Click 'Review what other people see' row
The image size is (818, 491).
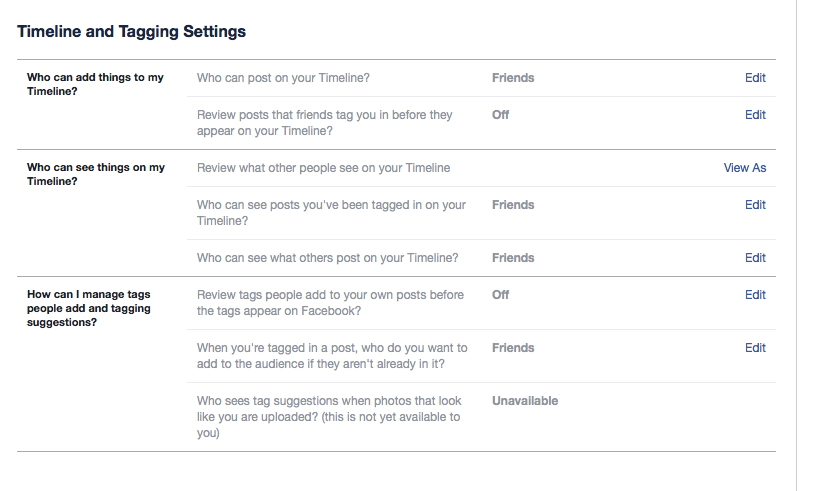pyautogui.click(x=481, y=168)
